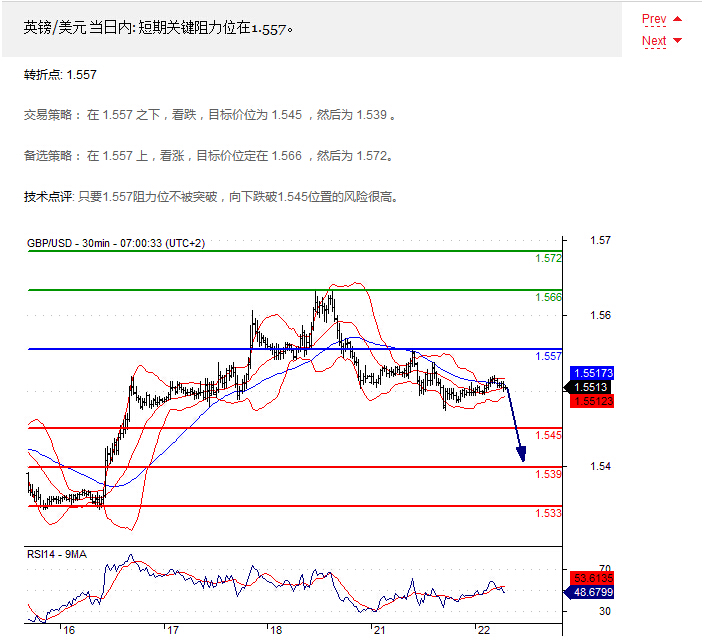Click the RSI 70 level label

click(x=605, y=568)
